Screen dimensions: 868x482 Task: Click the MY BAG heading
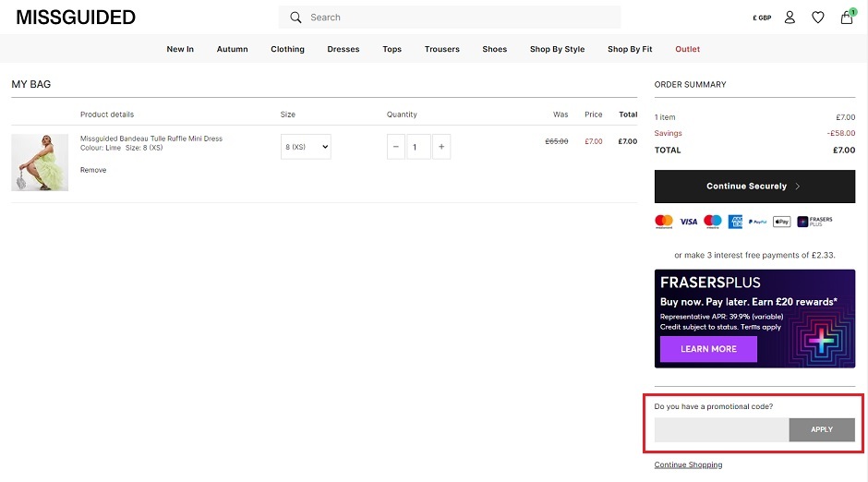31,84
